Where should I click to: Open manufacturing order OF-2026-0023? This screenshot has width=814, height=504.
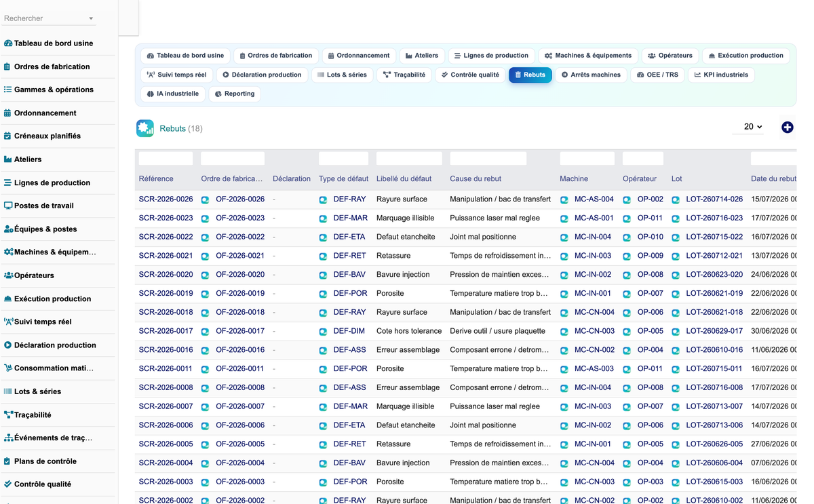tap(240, 218)
